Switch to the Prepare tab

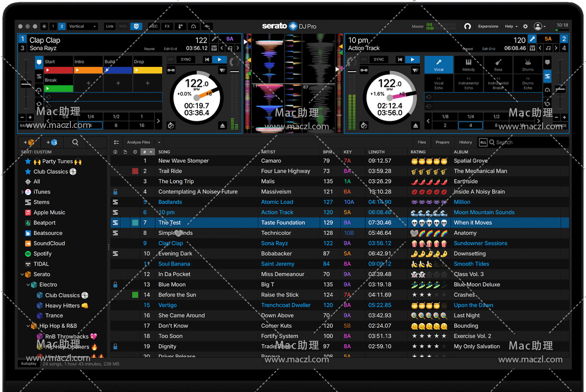pos(442,143)
